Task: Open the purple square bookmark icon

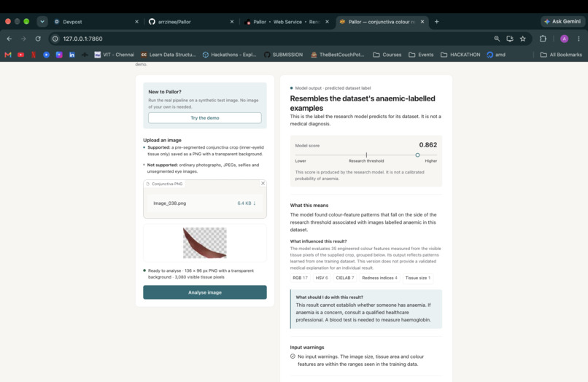Action: click(59, 55)
